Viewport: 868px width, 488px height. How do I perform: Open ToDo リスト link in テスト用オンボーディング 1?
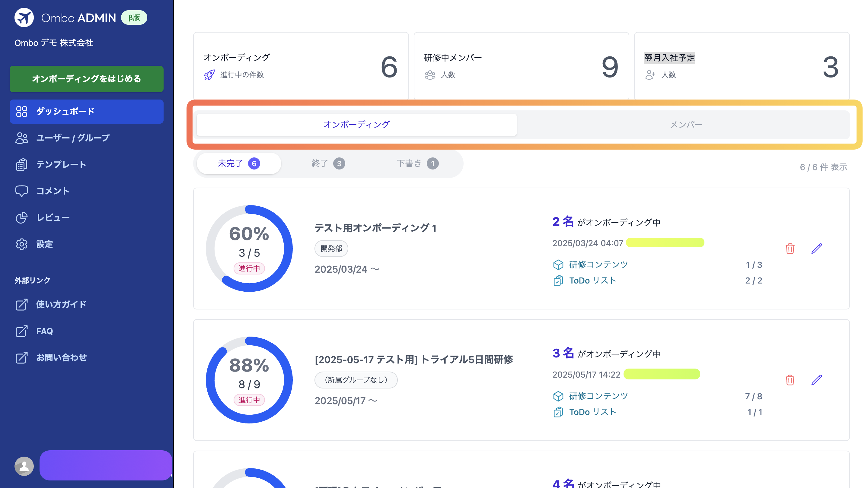592,280
